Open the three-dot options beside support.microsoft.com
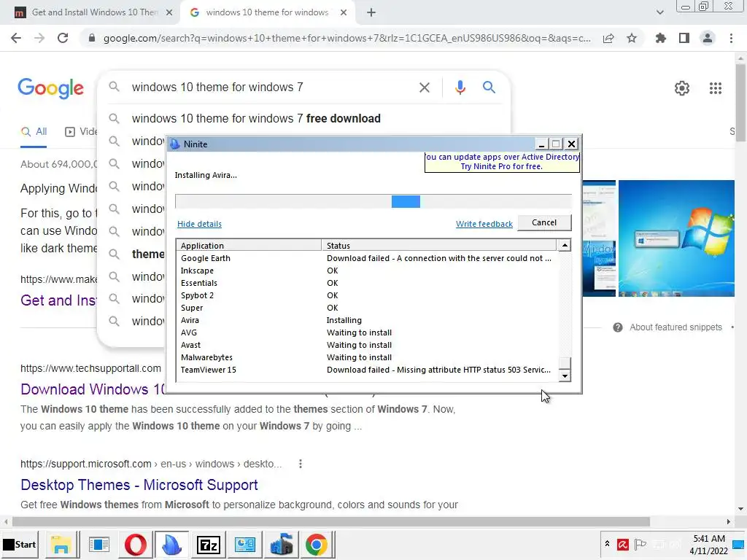The image size is (747, 560). 300,464
